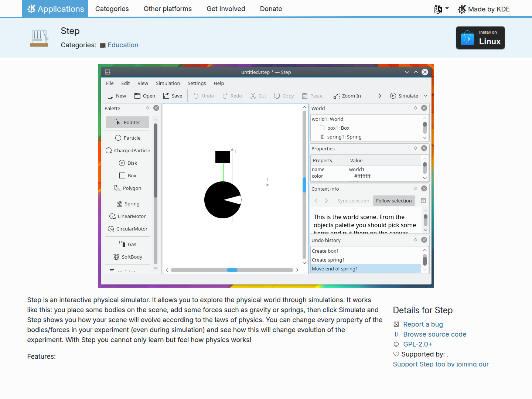Open the View menu
This screenshot has width=532, height=399.
[143, 83]
